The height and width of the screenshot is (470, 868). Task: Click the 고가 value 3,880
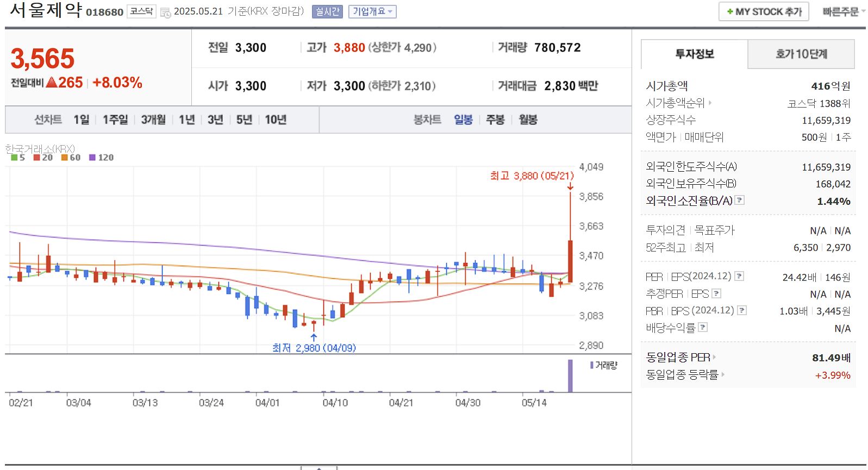tap(349, 48)
